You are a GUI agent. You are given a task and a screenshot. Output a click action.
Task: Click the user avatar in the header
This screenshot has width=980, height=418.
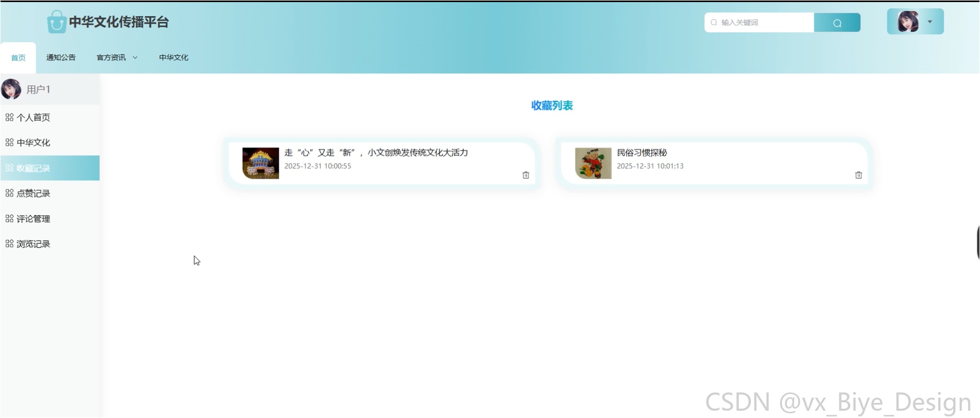pyautogui.click(x=908, y=22)
